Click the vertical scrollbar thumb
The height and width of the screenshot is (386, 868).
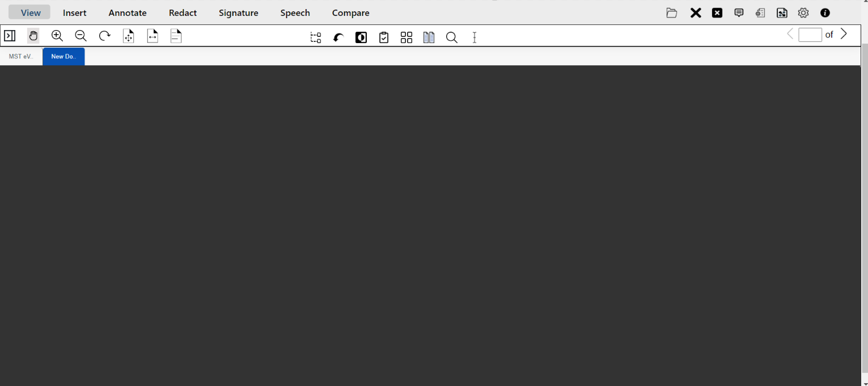[864, 207]
